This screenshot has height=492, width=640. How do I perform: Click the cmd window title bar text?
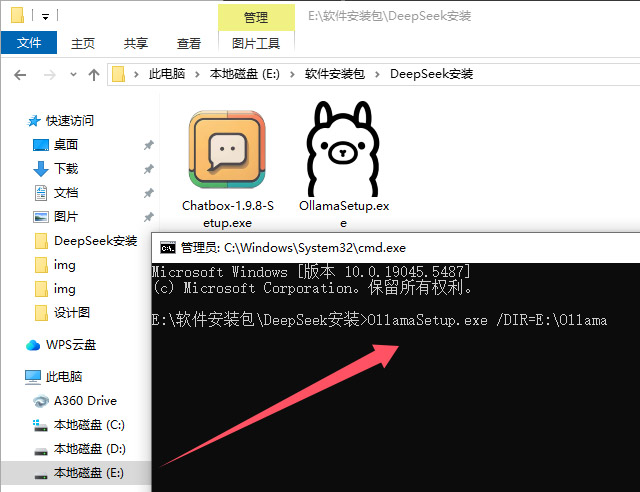point(293,248)
